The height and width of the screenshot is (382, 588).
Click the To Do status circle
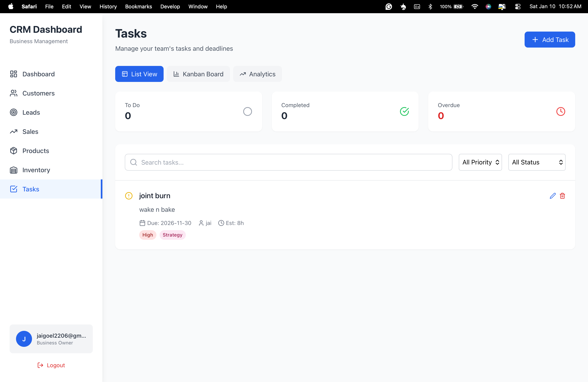pos(248,111)
